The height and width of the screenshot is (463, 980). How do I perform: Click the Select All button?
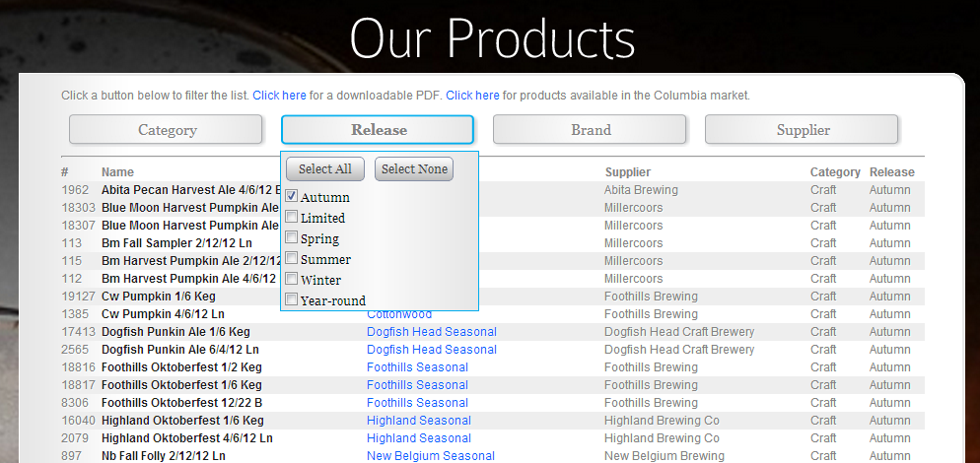[x=325, y=168]
